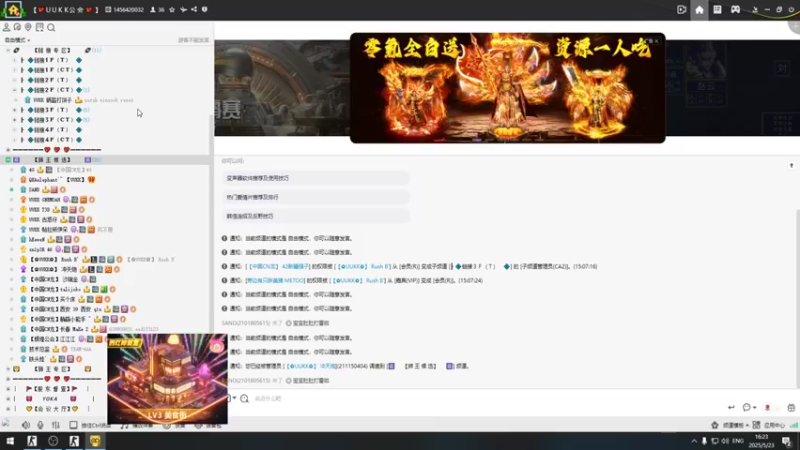This screenshot has height=450, width=800.
Task: Click the network signal bars icon
Action: click(793, 425)
